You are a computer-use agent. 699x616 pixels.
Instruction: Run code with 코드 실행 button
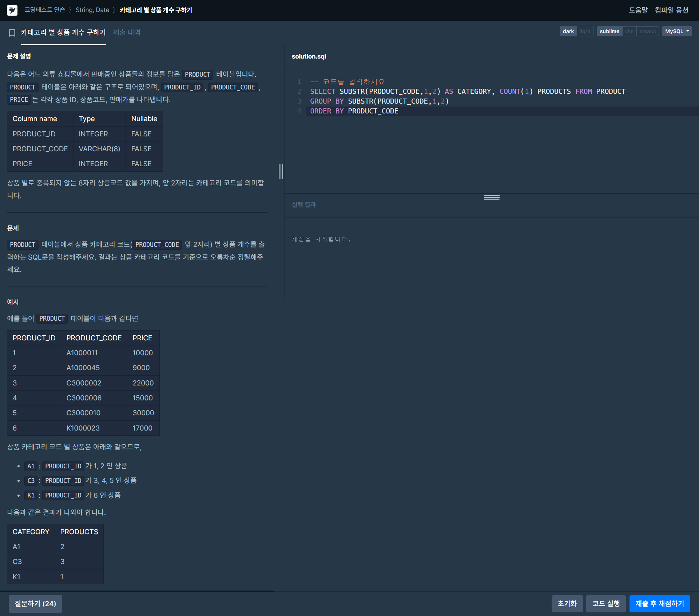point(605,604)
